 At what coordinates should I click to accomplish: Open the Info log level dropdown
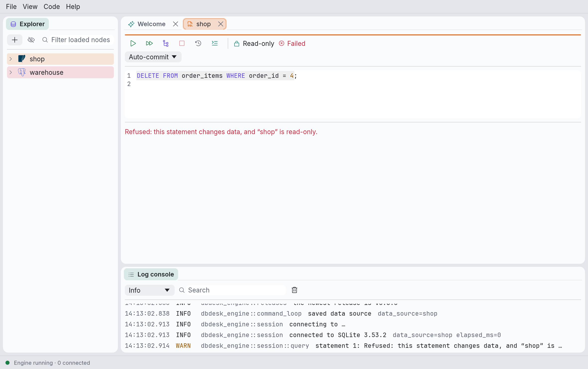point(149,290)
